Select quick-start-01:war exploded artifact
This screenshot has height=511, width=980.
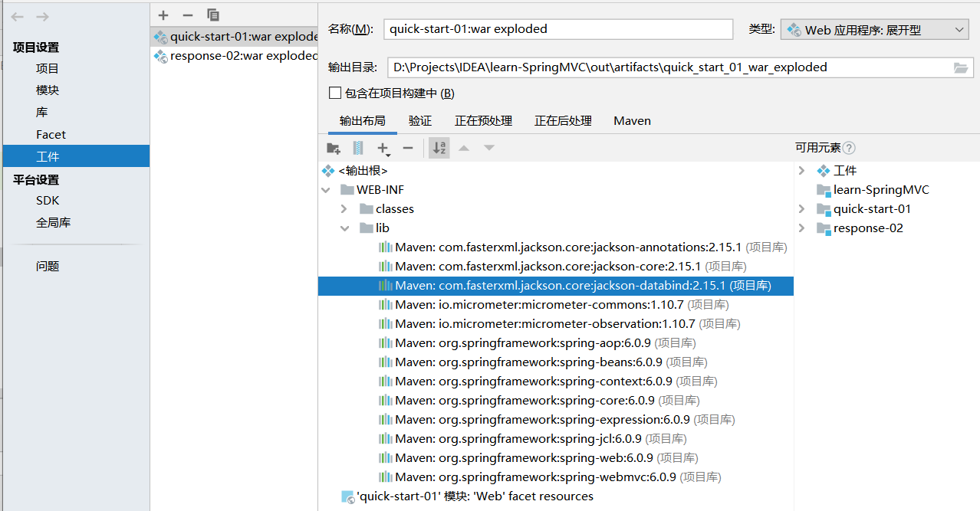pos(234,37)
